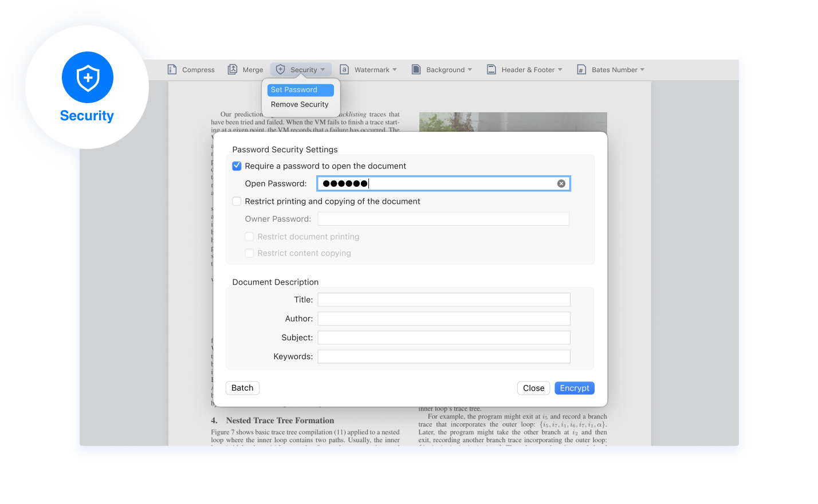Click into the Title input field
The height and width of the screenshot is (504, 818).
pyautogui.click(x=444, y=300)
